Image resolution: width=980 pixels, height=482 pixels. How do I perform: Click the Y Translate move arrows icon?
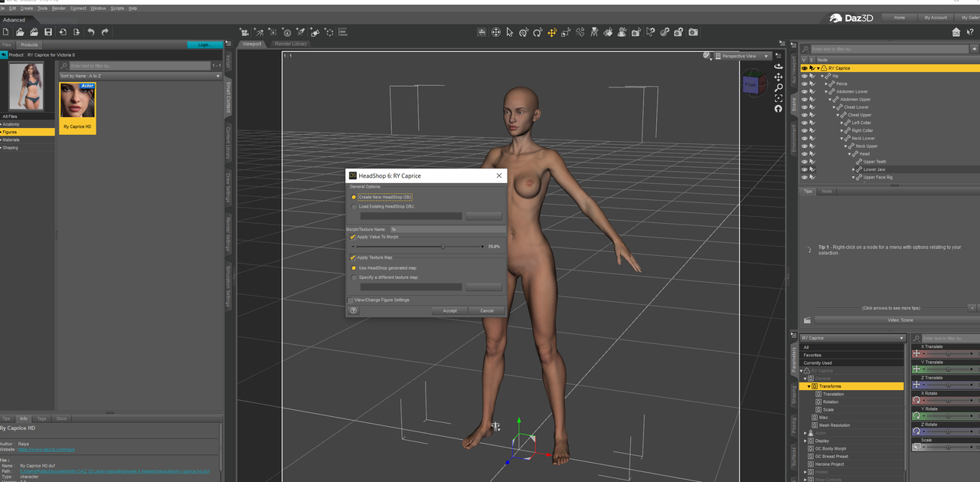917,369
